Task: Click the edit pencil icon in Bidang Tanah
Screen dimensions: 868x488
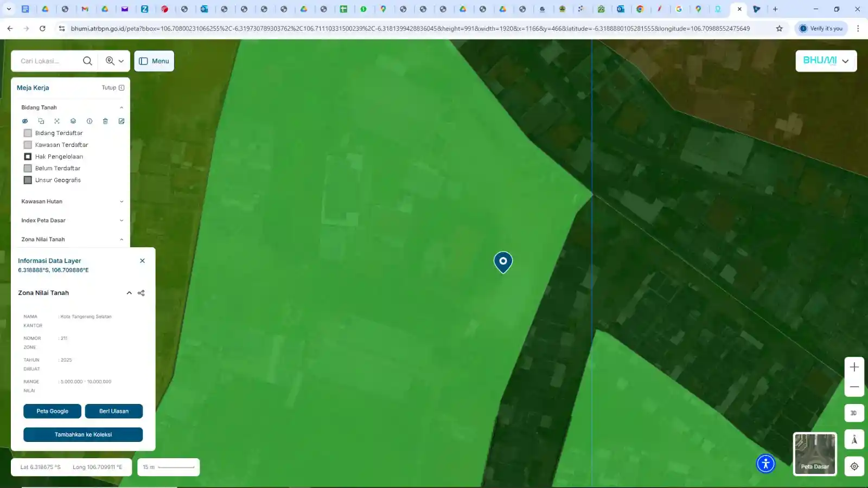Action: point(122,121)
